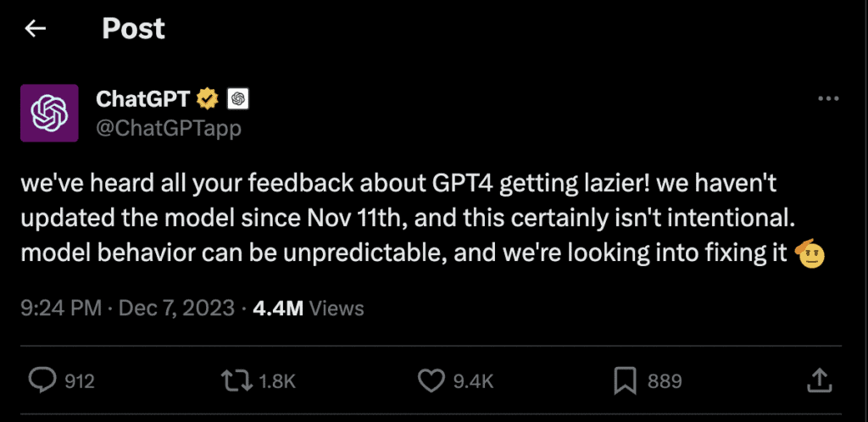Click the saluting face emoji in the post
This screenshot has height=422, width=868.
[x=813, y=254]
